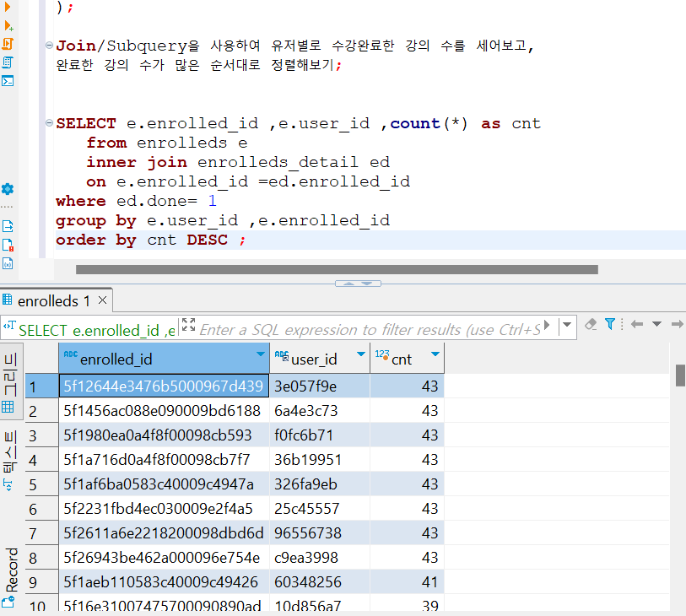Select row header number 5
This screenshot has width=686, height=616.
tap(41, 484)
